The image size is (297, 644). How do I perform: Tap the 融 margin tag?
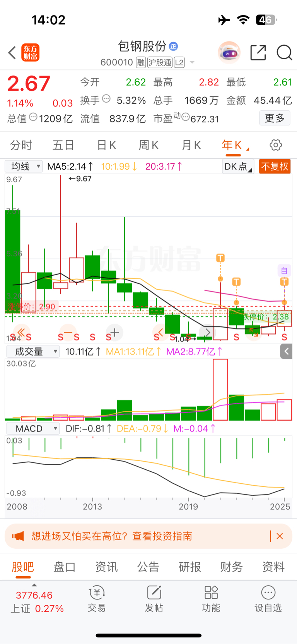(x=141, y=62)
